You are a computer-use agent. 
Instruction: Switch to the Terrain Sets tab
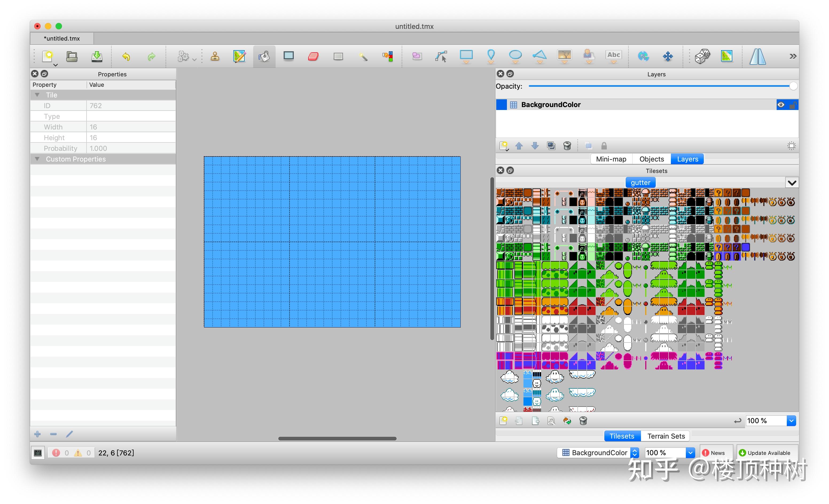coord(666,436)
